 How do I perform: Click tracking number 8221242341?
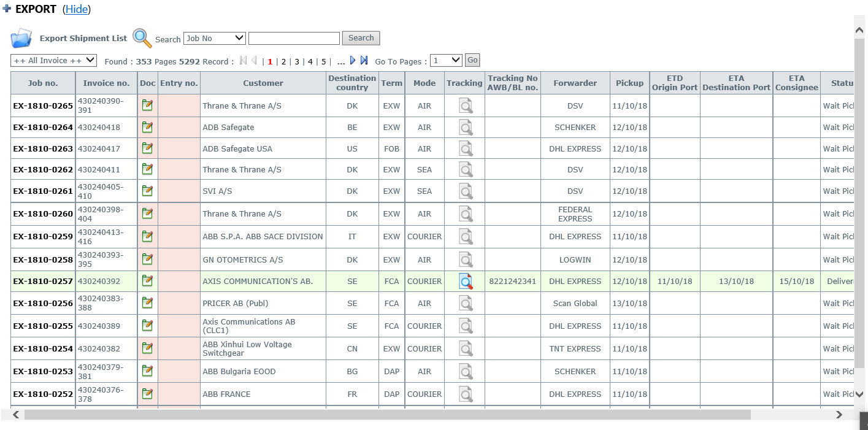click(513, 282)
